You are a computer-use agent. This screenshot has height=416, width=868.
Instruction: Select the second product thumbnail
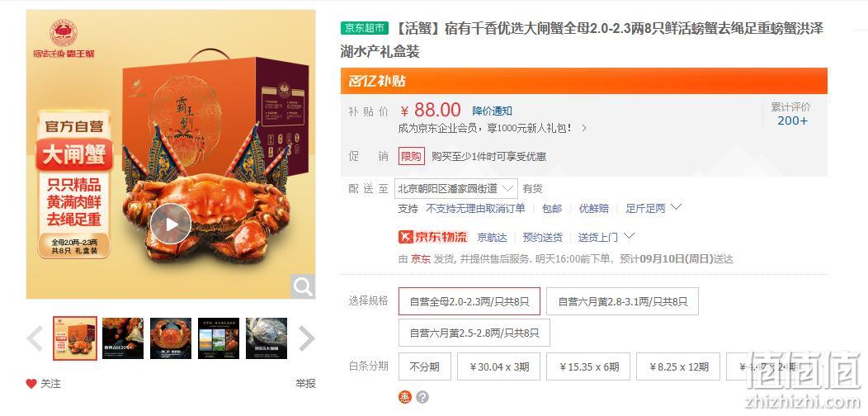click(123, 338)
